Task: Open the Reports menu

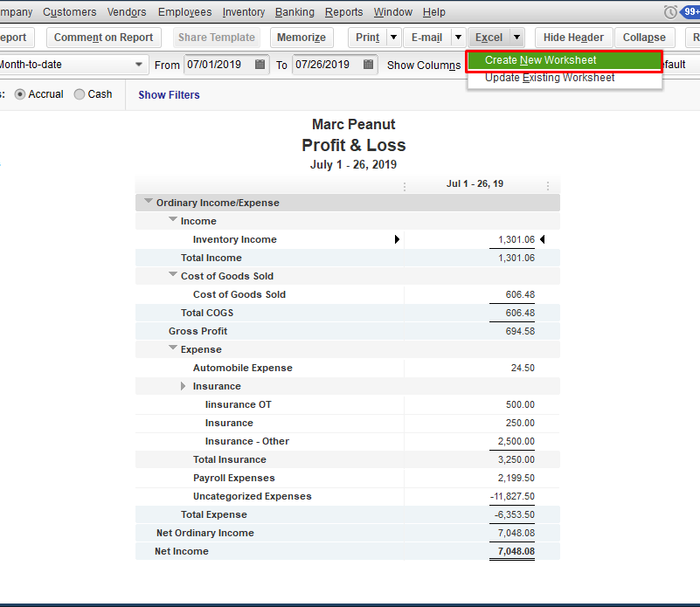Action: pyautogui.click(x=343, y=12)
